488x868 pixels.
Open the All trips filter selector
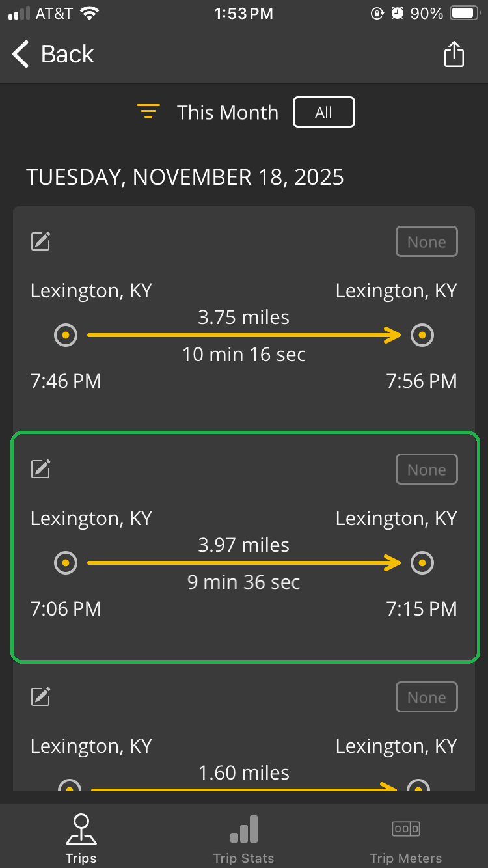323,111
